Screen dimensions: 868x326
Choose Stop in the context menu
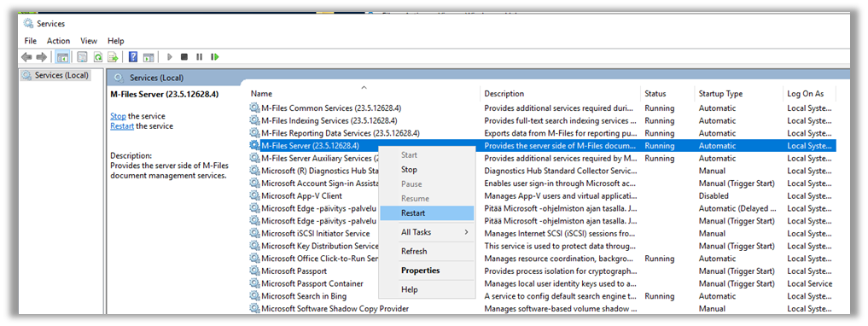426,169
